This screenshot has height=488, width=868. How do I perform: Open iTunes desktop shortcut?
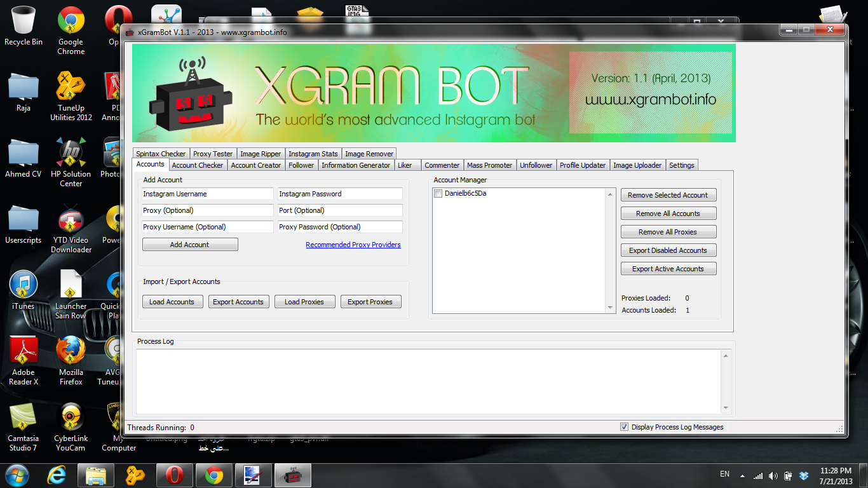(24, 289)
